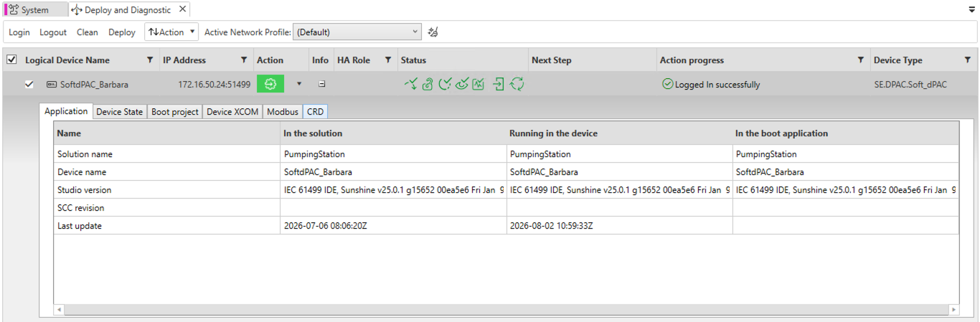This screenshot has height=322, width=980.
Task: Open the Device State tab
Action: pyautogui.click(x=120, y=112)
